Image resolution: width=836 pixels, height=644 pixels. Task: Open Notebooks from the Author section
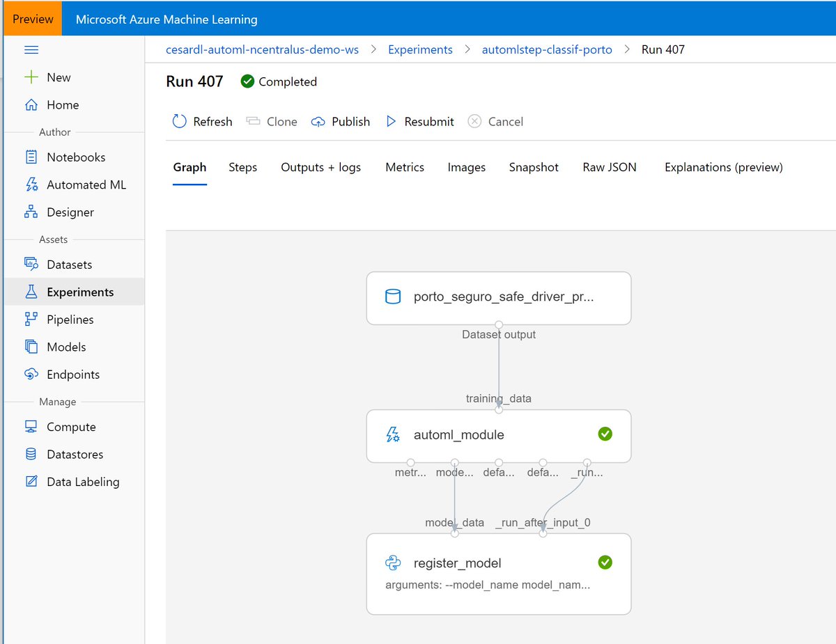[x=77, y=157]
